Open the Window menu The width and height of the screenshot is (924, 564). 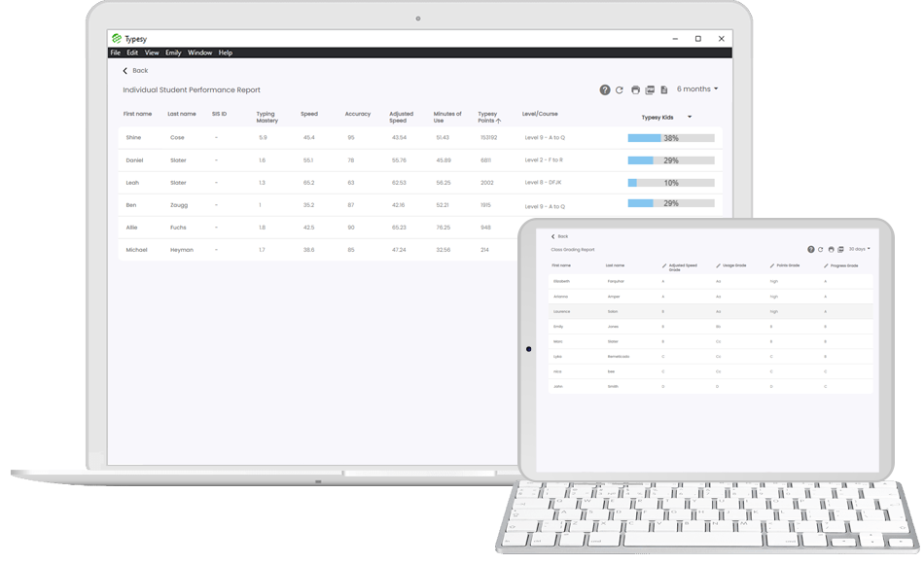[x=199, y=53]
